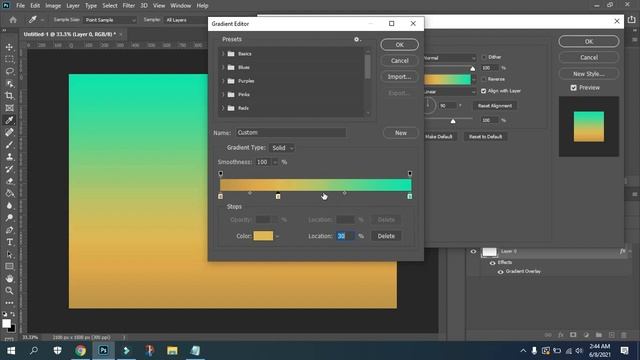Select the Move tool
640x360 pixels.
tap(9, 47)
